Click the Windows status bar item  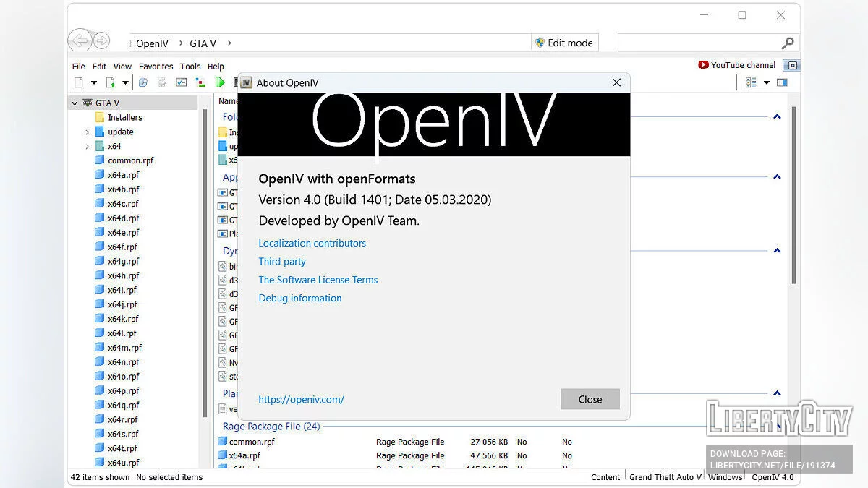click(725, 477)
